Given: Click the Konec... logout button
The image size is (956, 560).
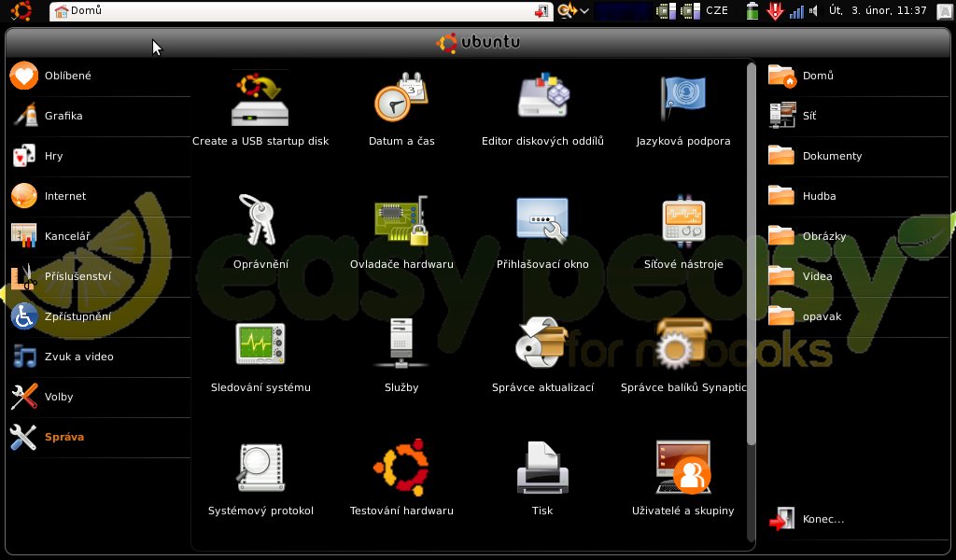Looking at the screenshot, I should 858,519.
